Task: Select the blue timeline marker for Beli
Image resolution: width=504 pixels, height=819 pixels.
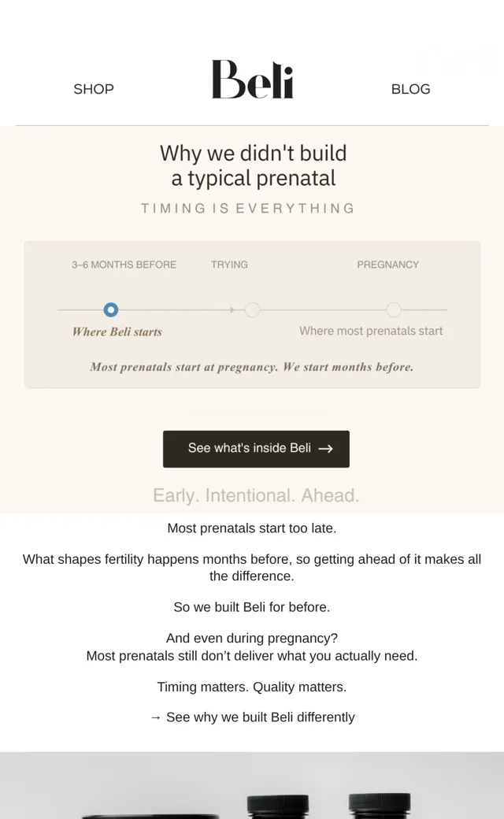Action: (111, 309)
